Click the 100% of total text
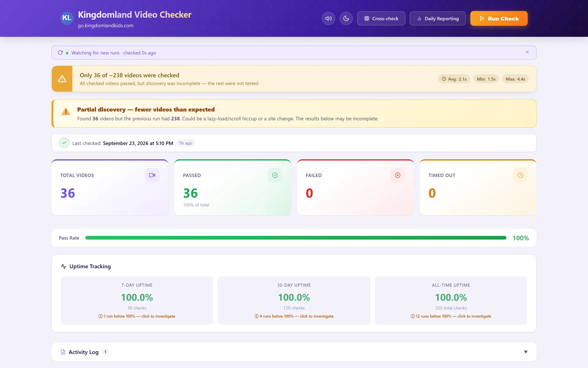The height and width of the screenshot is (368, 588). 196,205
